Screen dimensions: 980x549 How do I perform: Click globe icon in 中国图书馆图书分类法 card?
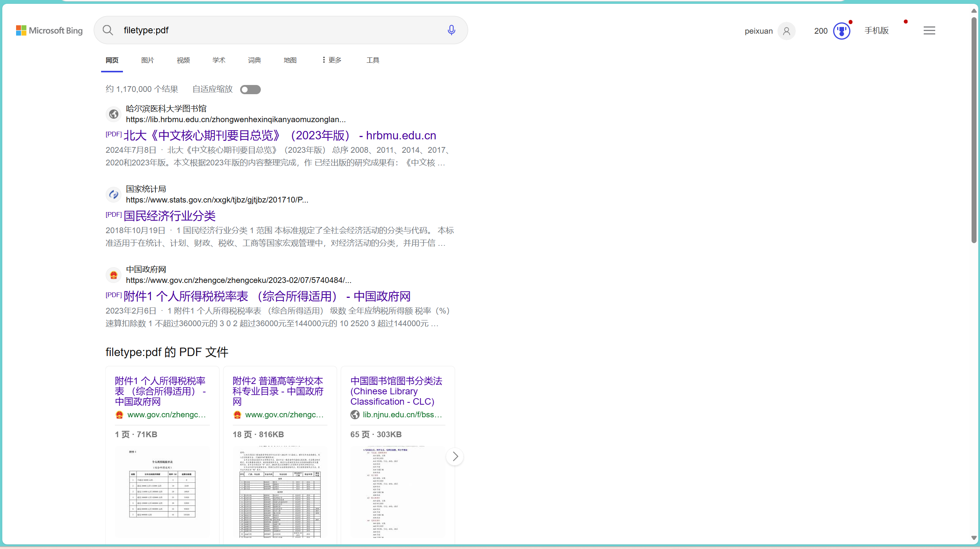point(355,415)
